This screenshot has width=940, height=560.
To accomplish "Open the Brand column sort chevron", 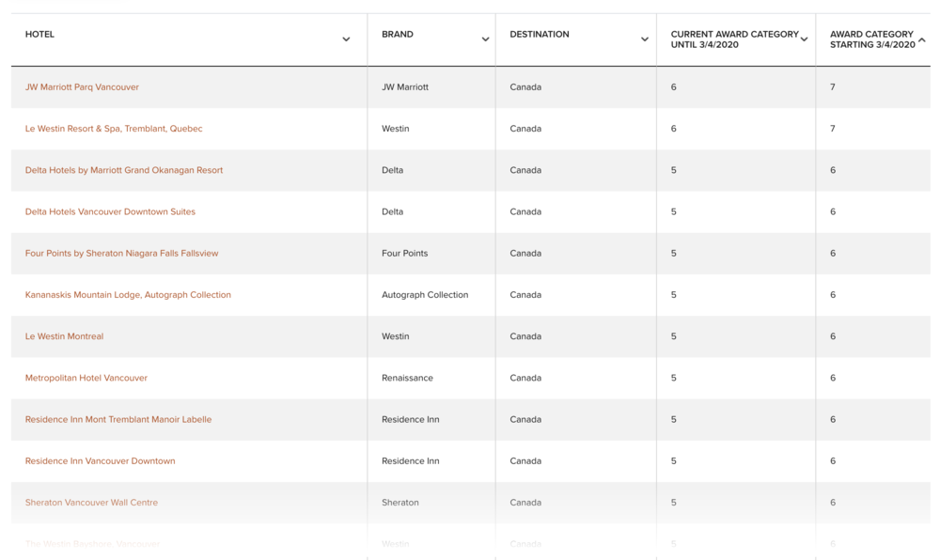I will pyautogui.click(x=485, y=39).
